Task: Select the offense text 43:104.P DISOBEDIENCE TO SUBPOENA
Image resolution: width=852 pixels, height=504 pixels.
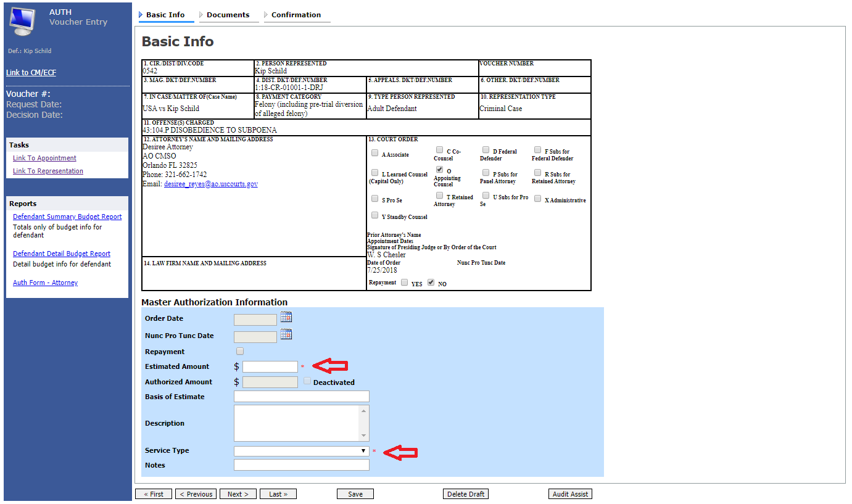Action: [x=210, y=130]
